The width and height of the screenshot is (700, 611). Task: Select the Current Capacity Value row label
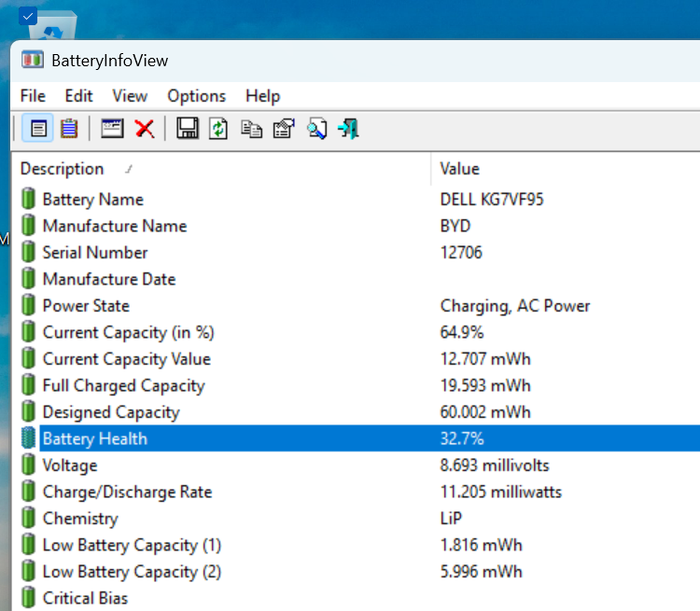(x=126, y=359)
